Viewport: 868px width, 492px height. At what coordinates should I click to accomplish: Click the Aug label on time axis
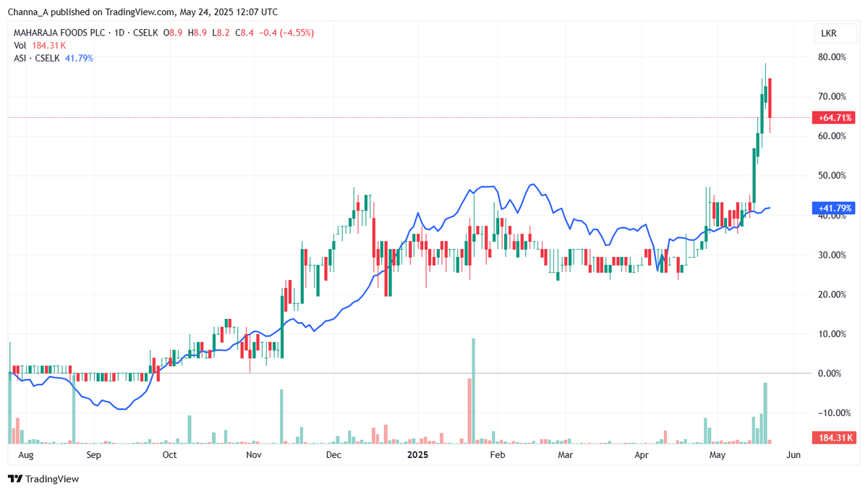[x=25, y=455]
